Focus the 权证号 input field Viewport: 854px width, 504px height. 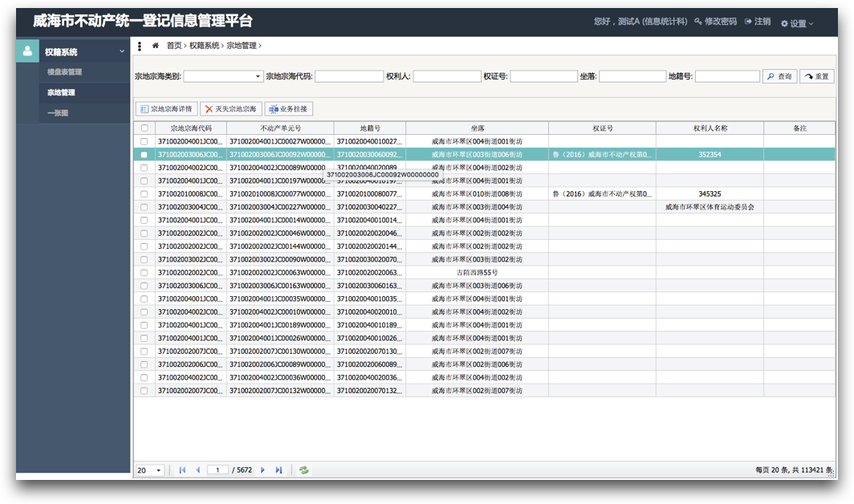543,76
